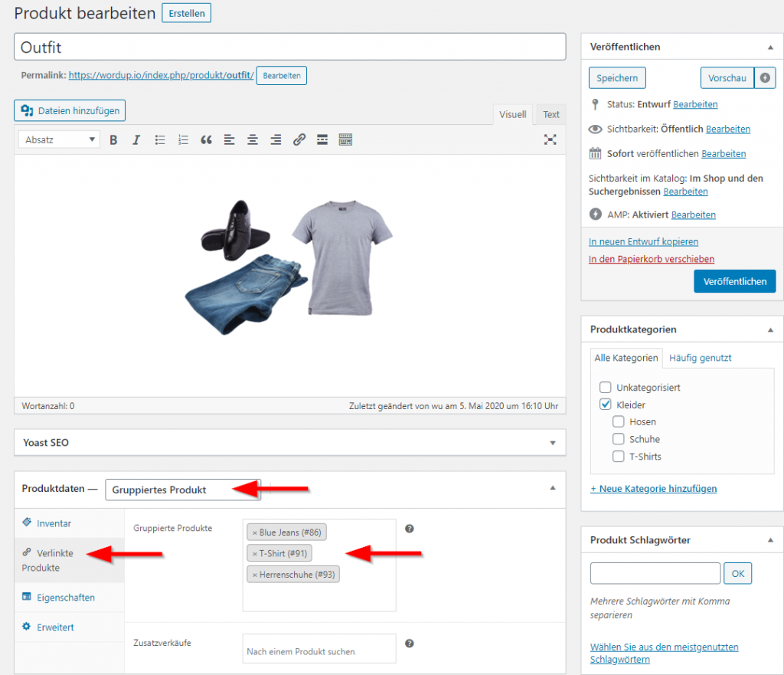Align text right

tap(276, 140)
